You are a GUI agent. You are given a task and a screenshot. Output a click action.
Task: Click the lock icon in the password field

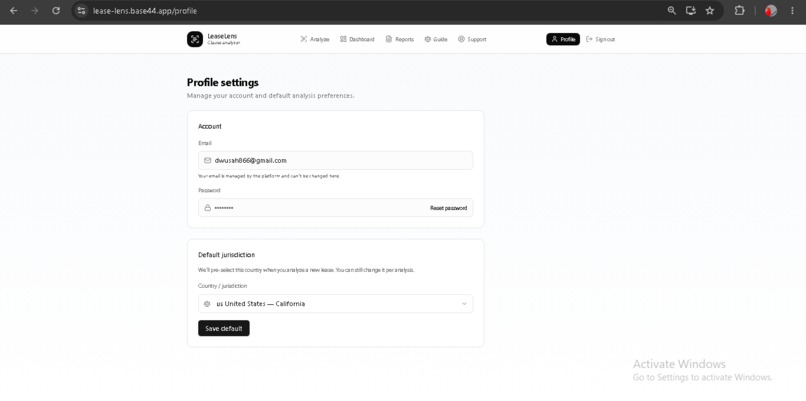(207, 208)
